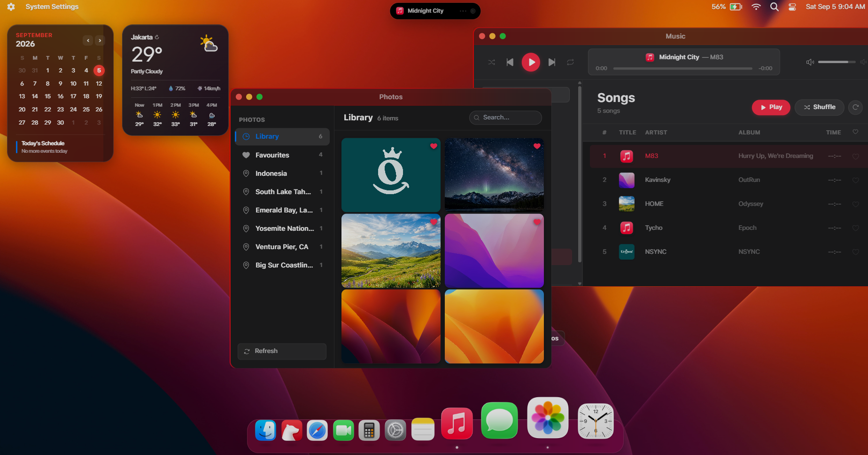Screen dimensions: 868x455
Task: Launch Safari from the dock
Action: pos(317,430)
